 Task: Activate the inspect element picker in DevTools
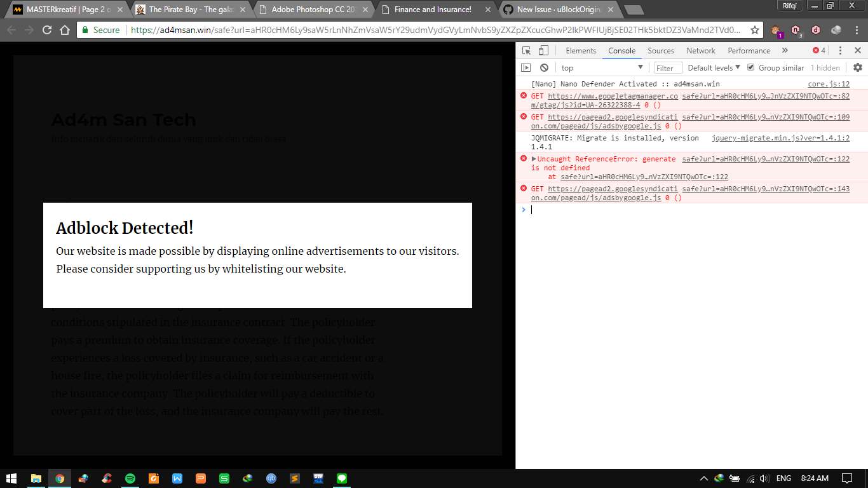tap(526, 51)
